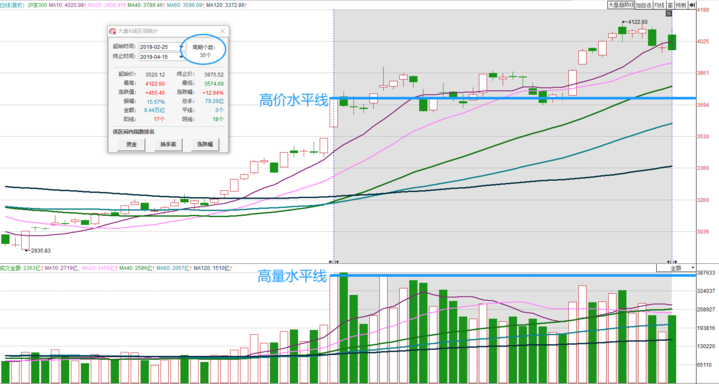This screenshot has height=384, width=719.
Task: Click the 2935.83 low price marker
Action: tap(40, 250)
